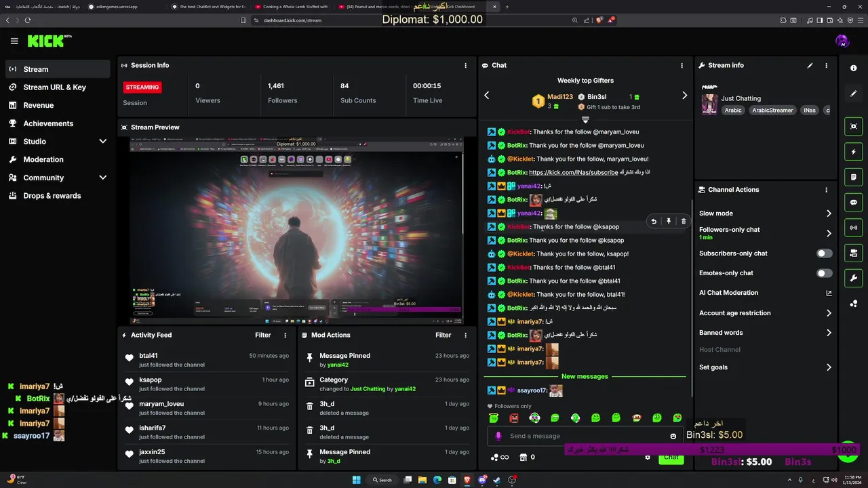
Task: Open Stream info three-dot menu
Action: [x=826, y=66]
